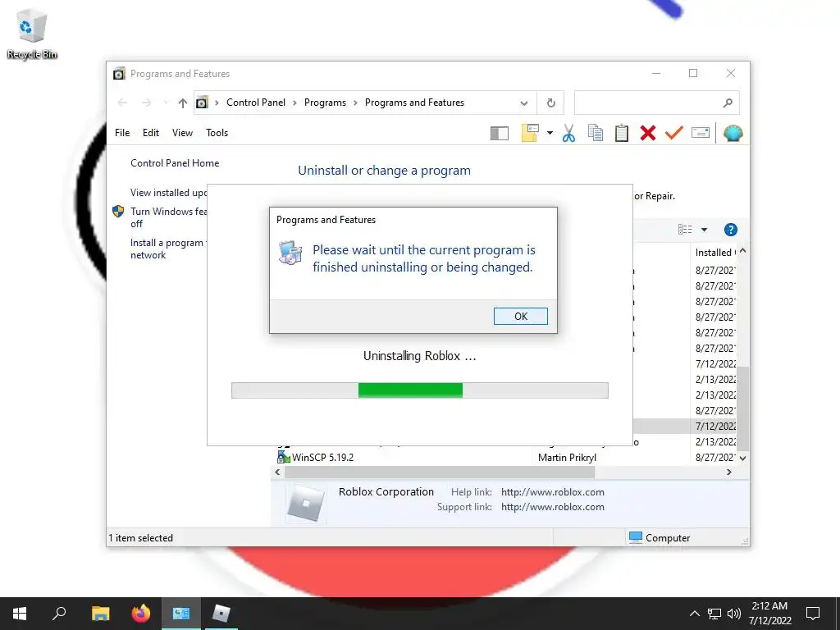Click the Roblox logo in details pane
Image resolution: width=840 pixels, height=630 pixels.
coord(306,504)
